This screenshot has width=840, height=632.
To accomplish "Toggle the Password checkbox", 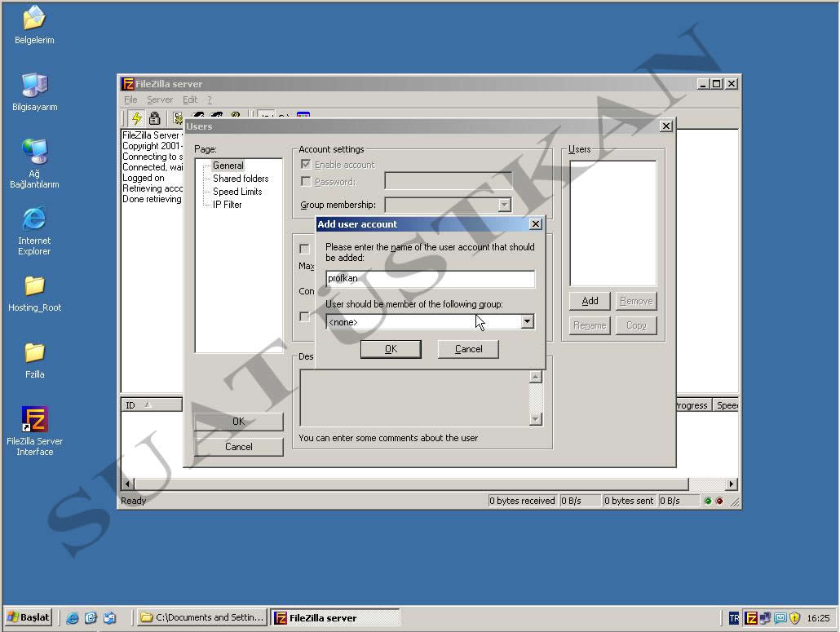I will 306,182.
